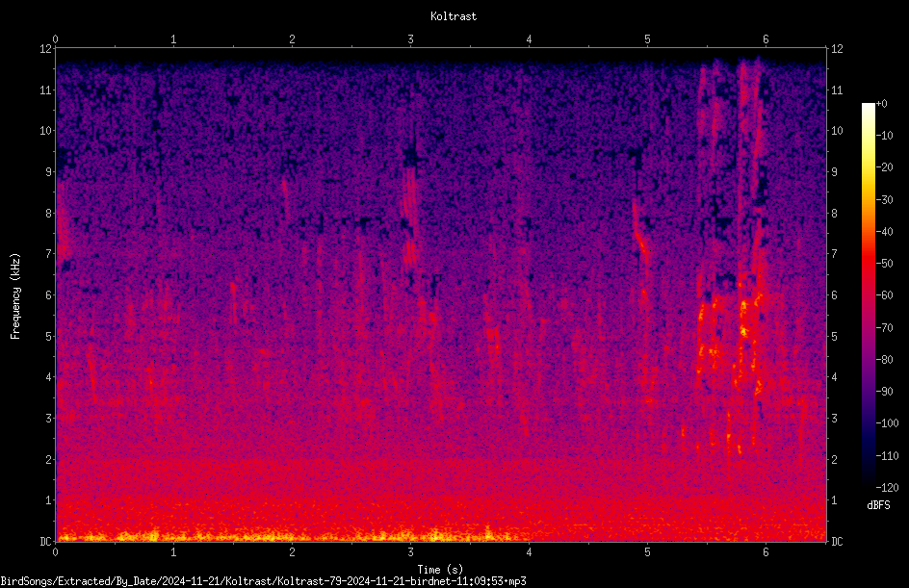Click the Koltrast title above the spectrogram
Screen dimensions: 909x588
click(x=454, y=16)
